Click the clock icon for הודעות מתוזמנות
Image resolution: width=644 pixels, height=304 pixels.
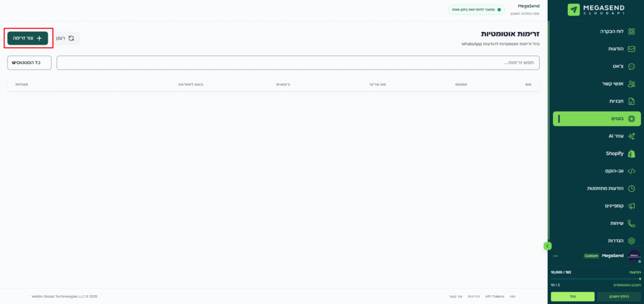631,188
